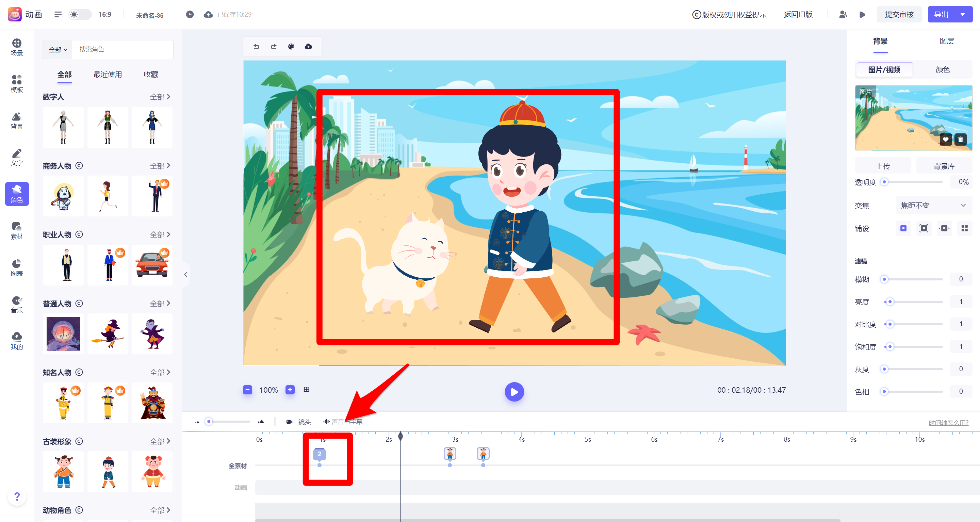Adjust the 模糊 blur slider
Image resolution: width=980 pixels, height=522 pixels.
click(x=913, y=279)
